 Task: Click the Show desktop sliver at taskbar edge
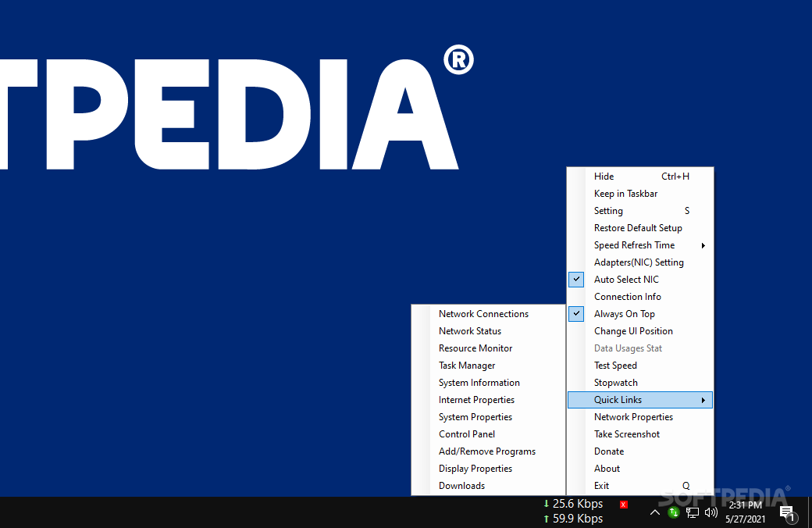coord(810,512)
